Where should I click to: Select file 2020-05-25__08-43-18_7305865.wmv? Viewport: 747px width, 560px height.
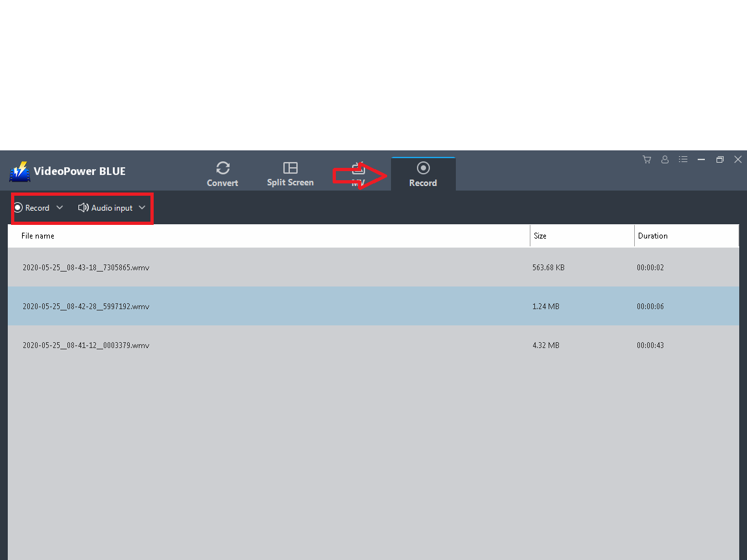click(x=86, y=267)
